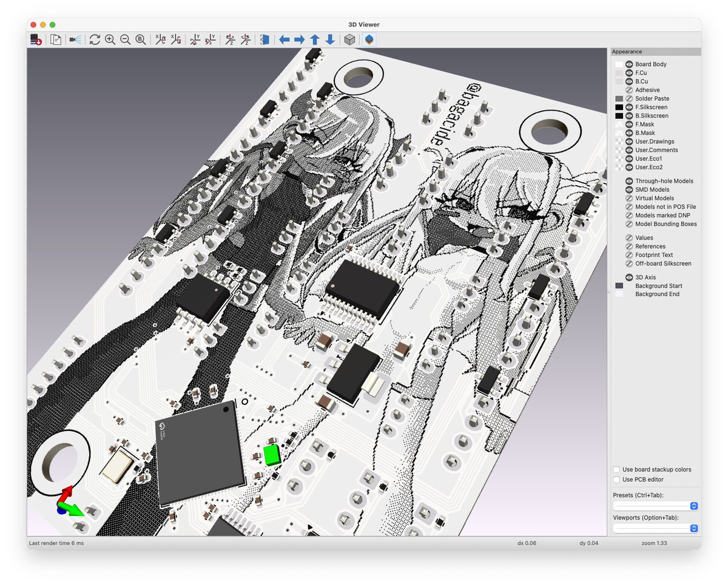728x585 pixels.
Task: Click the 'dy 0.04' status field
Action: coord(589,543)
